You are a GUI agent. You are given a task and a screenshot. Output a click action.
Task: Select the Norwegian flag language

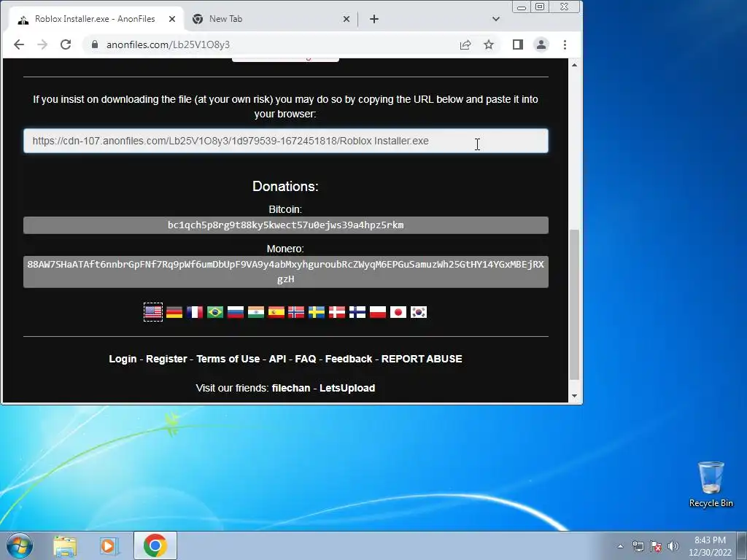[x=296, y=312]
